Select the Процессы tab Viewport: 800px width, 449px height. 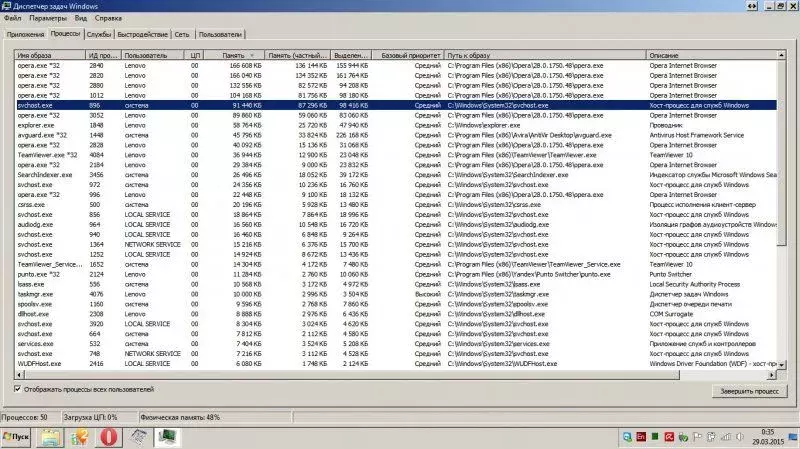[x=65, y=34]
